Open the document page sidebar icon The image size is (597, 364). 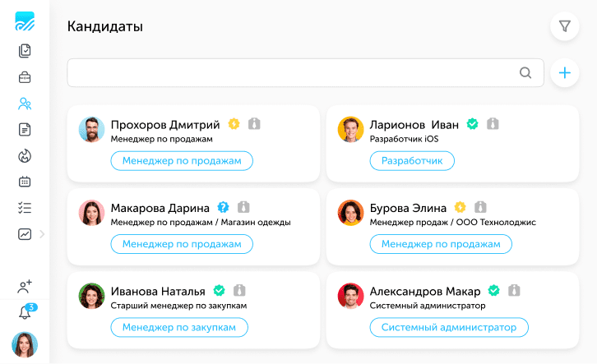point(25,130)
